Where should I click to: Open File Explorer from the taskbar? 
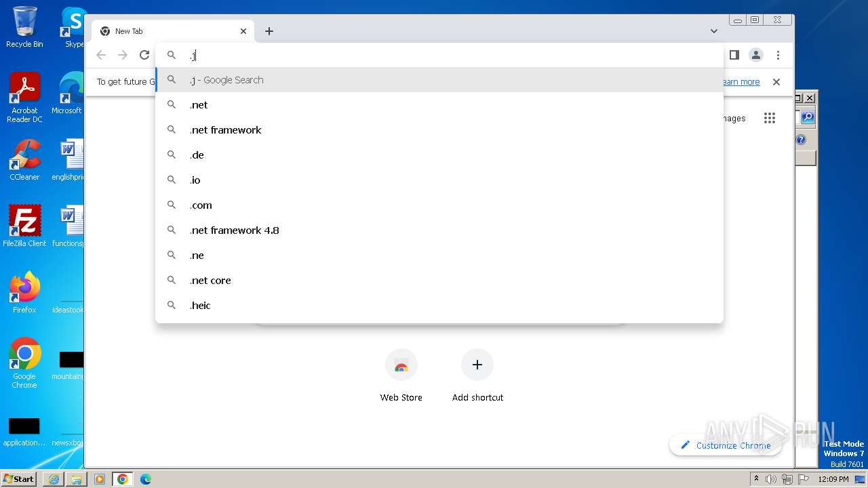tap(76, 479)
